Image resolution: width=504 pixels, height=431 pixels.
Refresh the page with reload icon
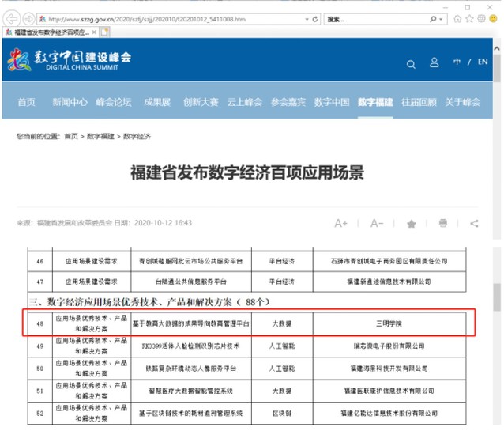pos(316,18)
